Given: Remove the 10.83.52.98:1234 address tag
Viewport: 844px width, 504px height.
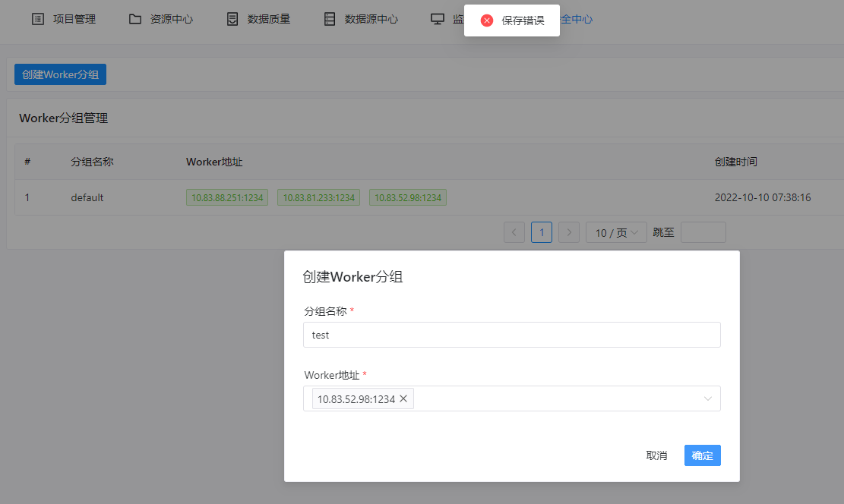Looking at the screenshot, I should click(x=404, y=398).
